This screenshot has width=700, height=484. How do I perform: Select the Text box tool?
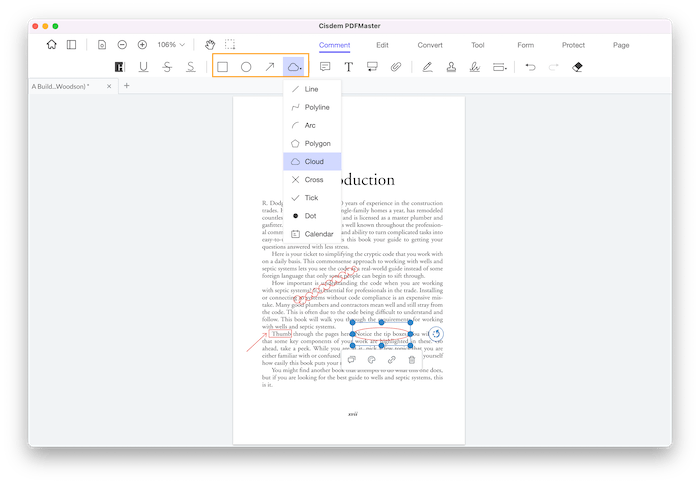(349, 67)
